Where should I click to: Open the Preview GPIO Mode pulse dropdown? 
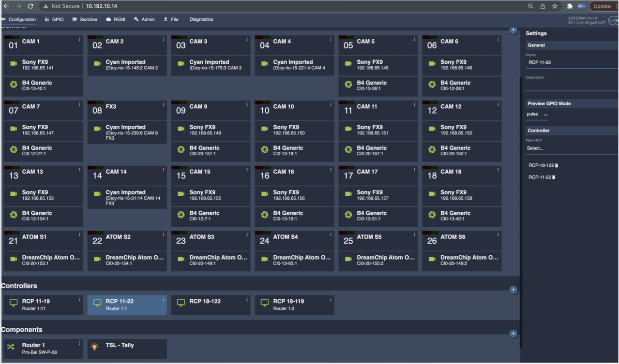[537, 115]
